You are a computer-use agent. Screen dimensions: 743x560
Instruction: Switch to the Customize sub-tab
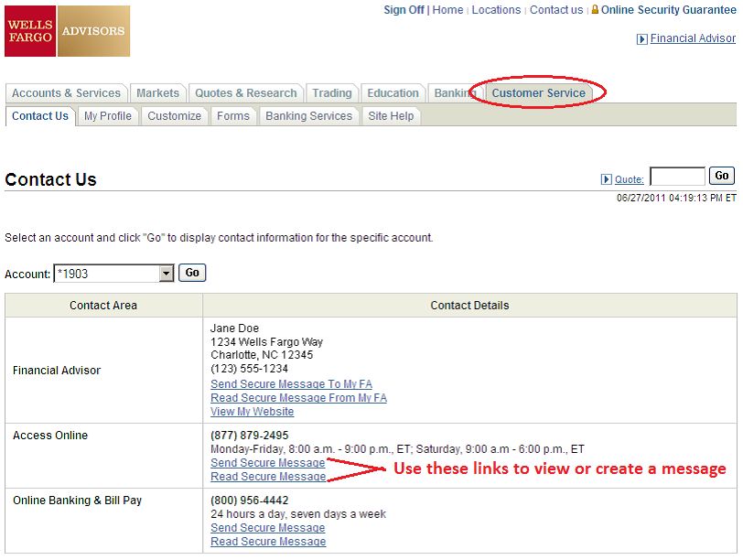(175, 116)
